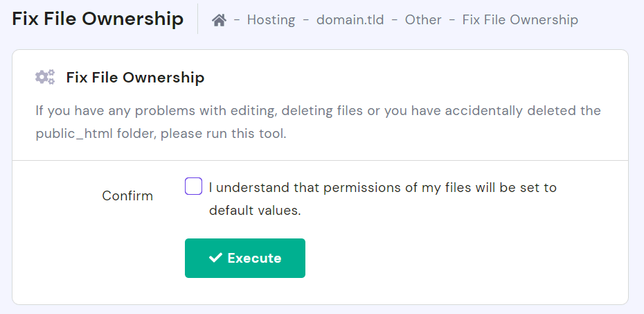This screenshot has width=644, height=314.
Task: Click the "If you have any problems" description line
Action: [318, 111]
